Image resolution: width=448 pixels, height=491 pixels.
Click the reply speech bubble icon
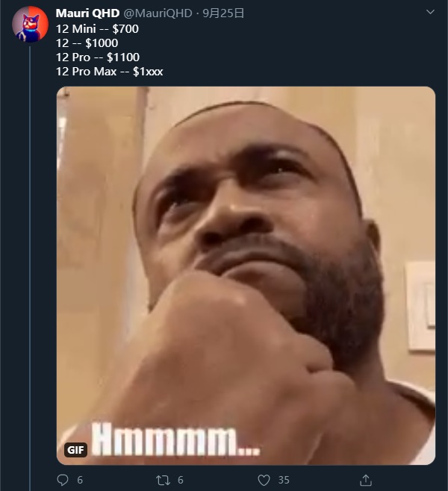pos(63,480)
